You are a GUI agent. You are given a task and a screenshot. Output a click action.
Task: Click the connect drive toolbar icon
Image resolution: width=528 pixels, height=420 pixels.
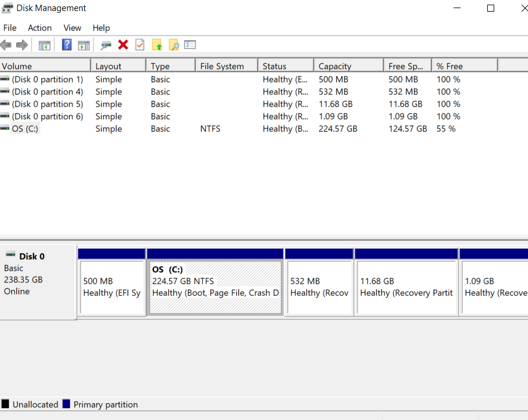point(106,45)
